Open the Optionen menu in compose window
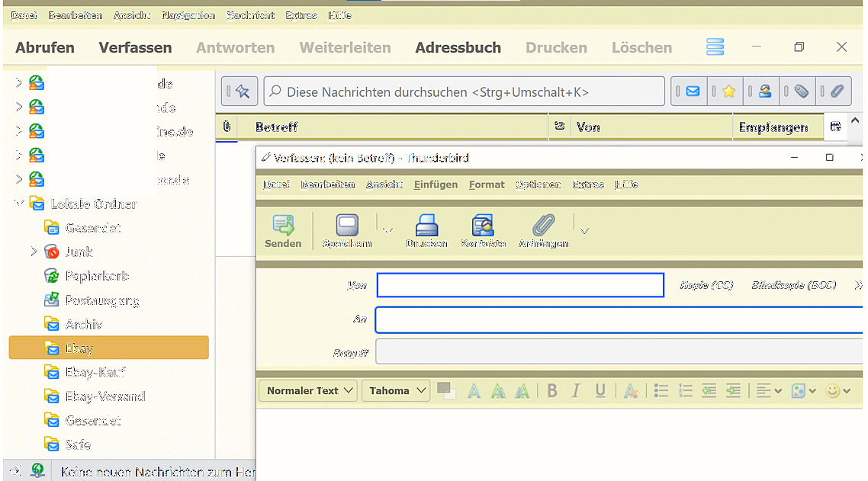 point(538,184)
